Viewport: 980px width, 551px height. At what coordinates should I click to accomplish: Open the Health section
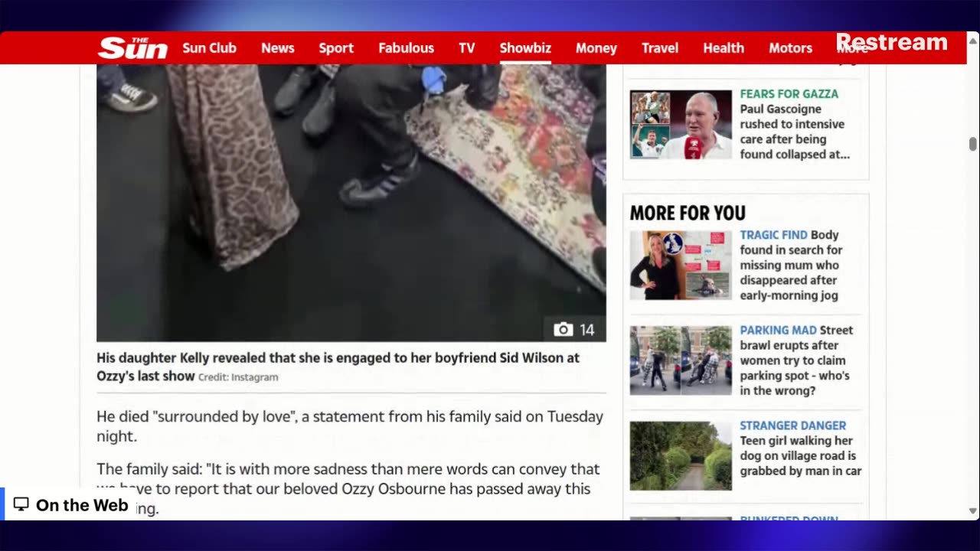tap(723, 47)
